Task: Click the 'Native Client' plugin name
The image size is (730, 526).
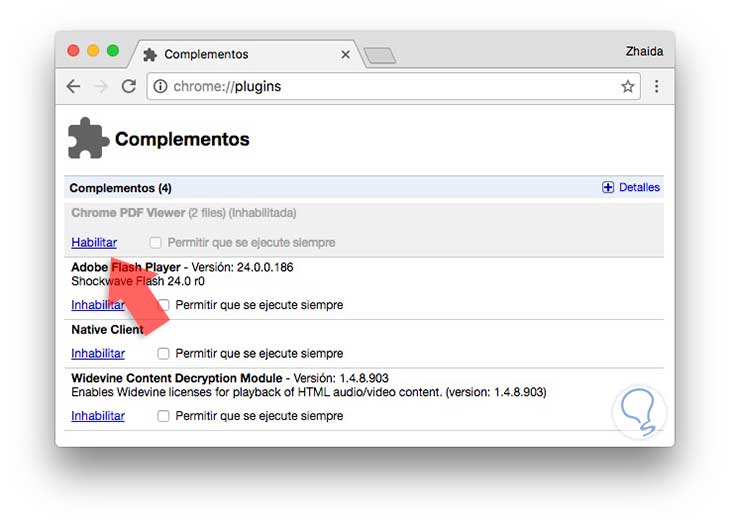Action: tap(107, 330)
